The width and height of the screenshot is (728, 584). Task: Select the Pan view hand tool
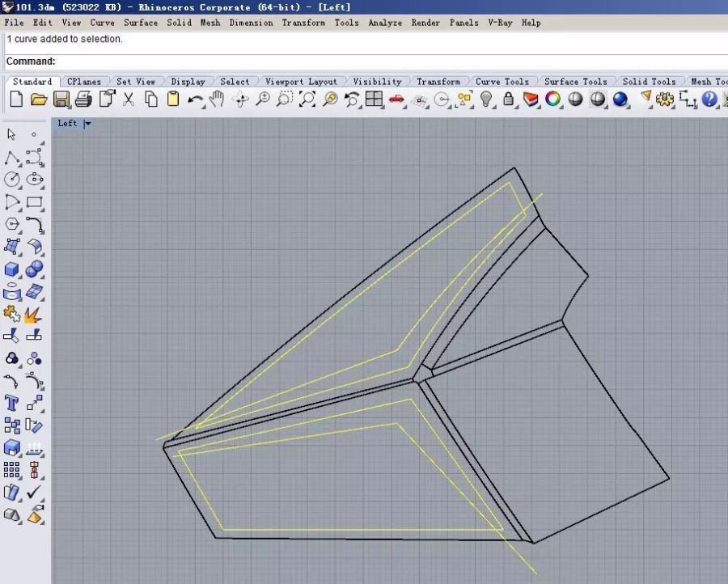tap(217, 99)
